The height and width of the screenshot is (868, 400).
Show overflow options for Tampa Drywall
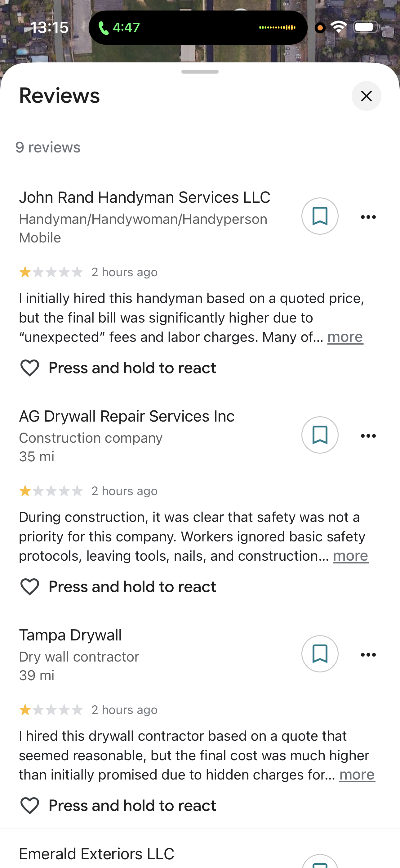pos(368,655)
